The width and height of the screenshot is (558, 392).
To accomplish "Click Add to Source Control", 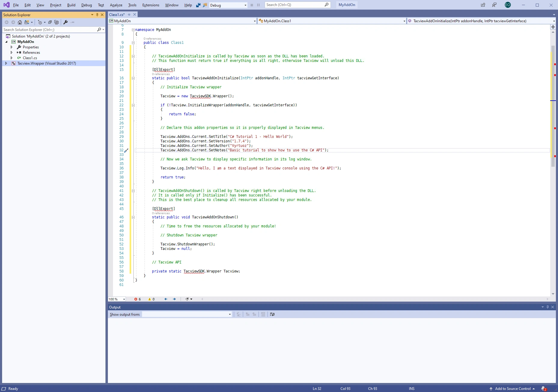I will point(512,389).
